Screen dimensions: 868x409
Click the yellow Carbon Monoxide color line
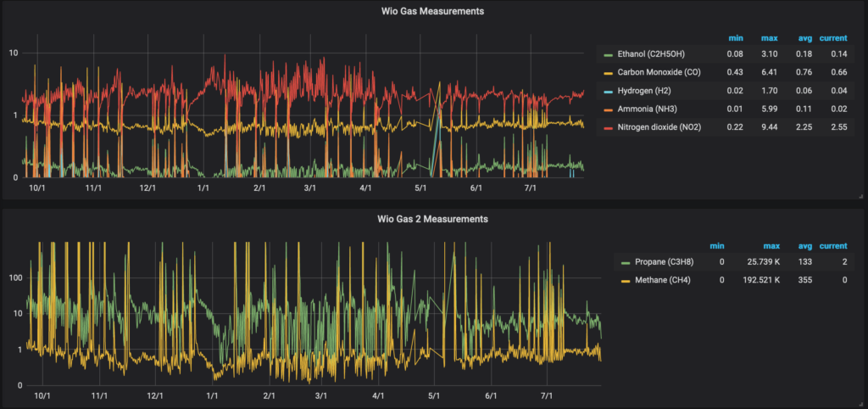click(607, 74)
